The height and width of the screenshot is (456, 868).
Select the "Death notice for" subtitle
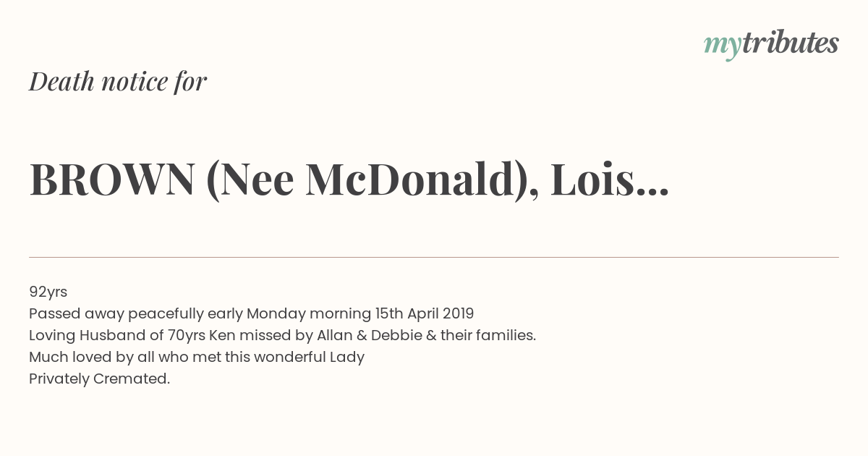coord(118,82)
